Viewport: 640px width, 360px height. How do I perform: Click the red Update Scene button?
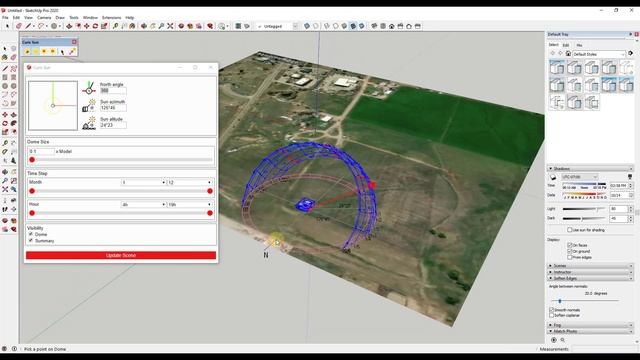pyautogui.click(x=121, y=255)
